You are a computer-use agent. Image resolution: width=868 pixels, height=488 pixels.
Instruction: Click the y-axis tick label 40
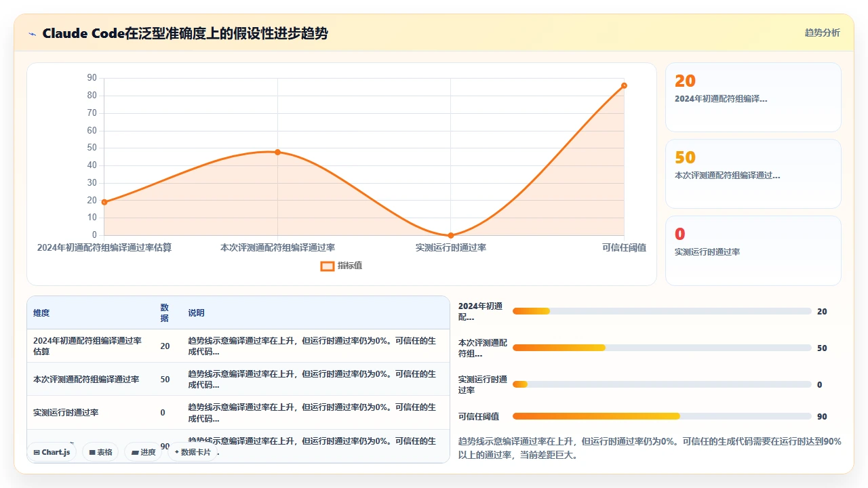pos(92,165)
